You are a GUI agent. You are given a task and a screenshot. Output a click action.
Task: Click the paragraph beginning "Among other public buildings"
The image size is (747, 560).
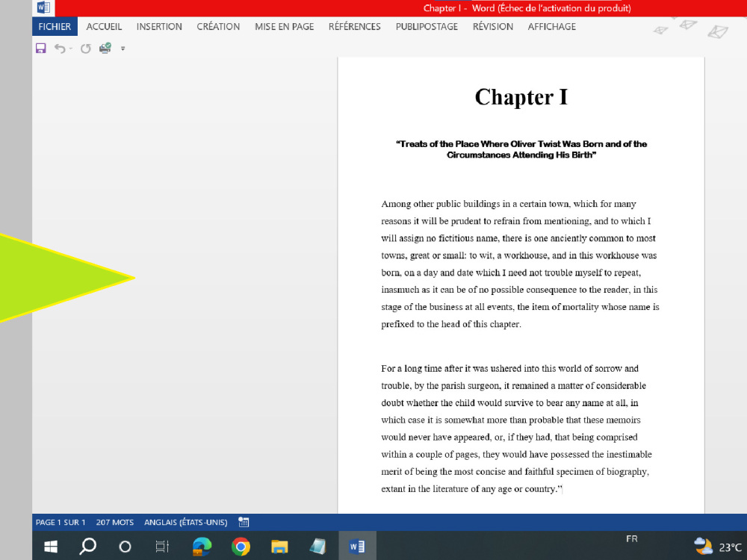click(520, 264)
